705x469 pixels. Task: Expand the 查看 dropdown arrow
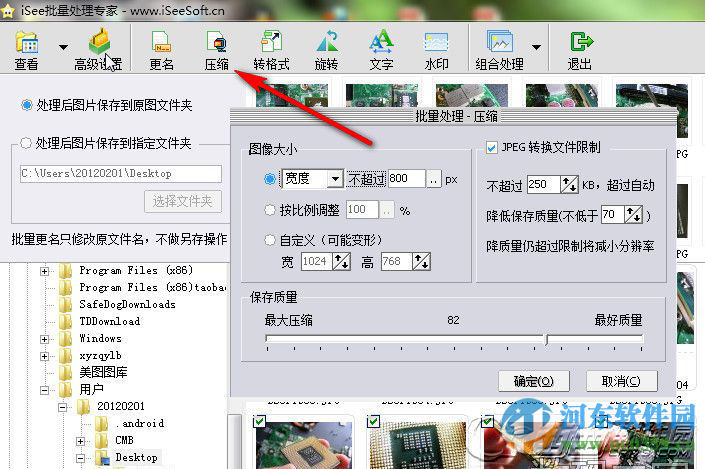coord(63,47)
